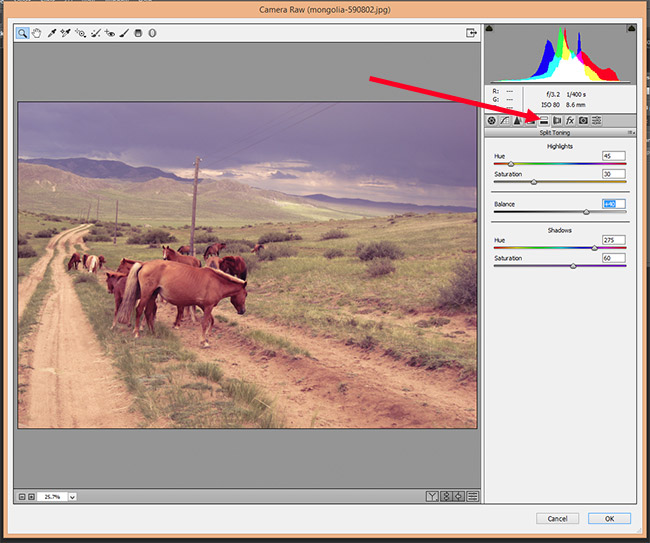Toggle full screen mode icon
This screenshot has height=543, width=650.
471,33
